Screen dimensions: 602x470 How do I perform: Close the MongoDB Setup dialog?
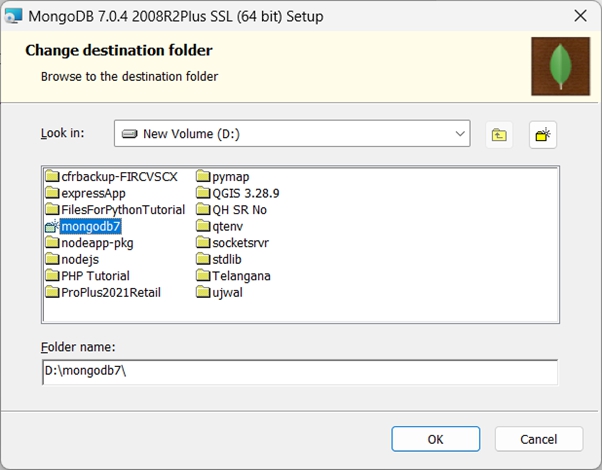tap(579, 17)
